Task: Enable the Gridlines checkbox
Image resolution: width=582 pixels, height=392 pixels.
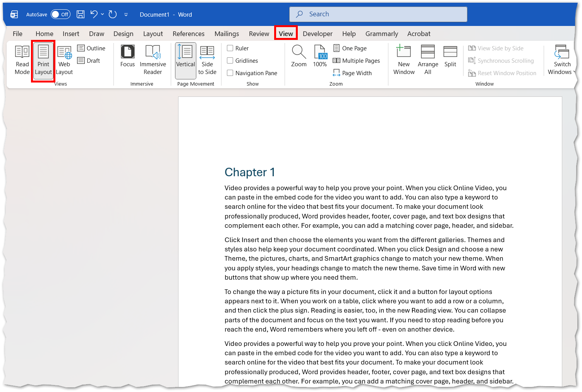Action: (242, 60)
